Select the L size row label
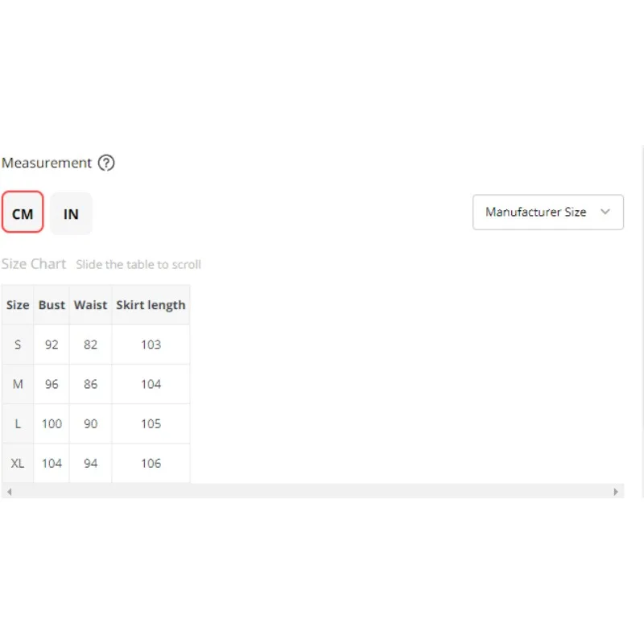The image size is (644, 644). [18, 423]
